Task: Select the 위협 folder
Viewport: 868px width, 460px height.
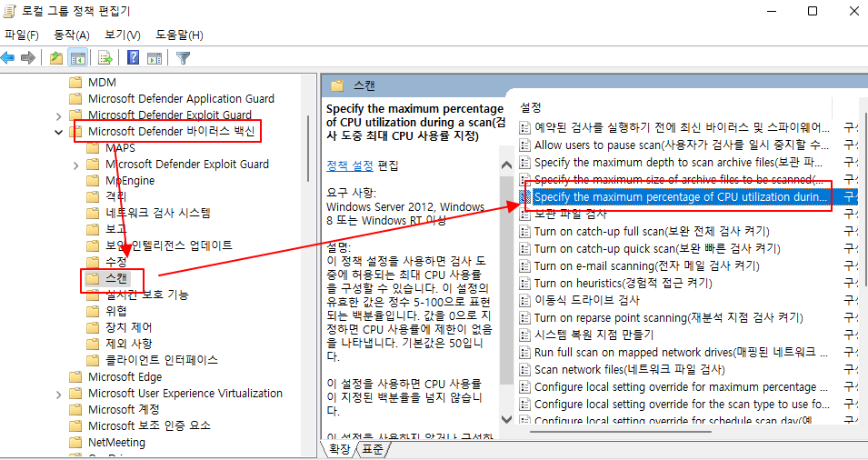Action: (107, 311)
